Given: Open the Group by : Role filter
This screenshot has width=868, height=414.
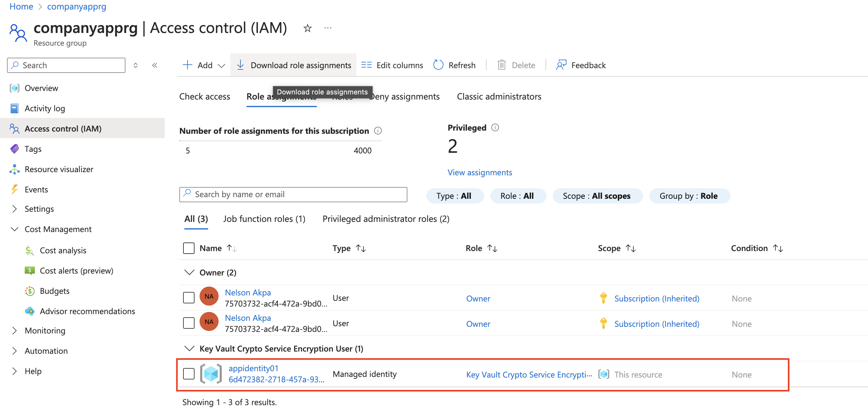Looking at the screenshot, I should [x=689, y=196].
